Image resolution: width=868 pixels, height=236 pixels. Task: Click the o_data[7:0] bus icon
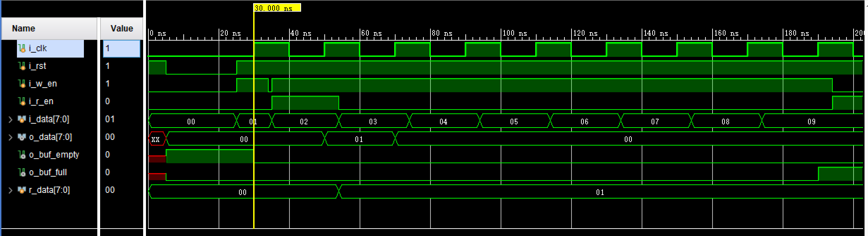point(22,137)
